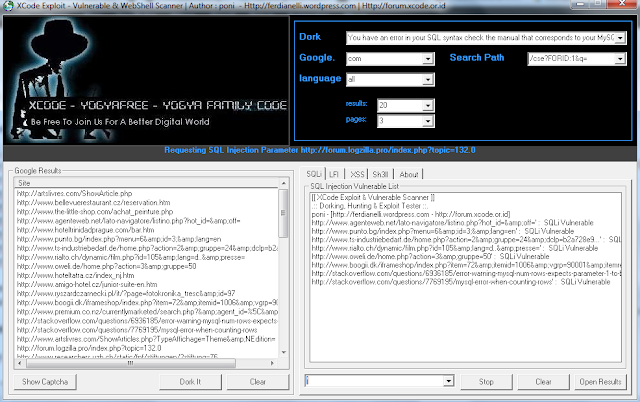Open the About tab
The width and height of the screenshot is (640, 402).
(x=409, y=174)
